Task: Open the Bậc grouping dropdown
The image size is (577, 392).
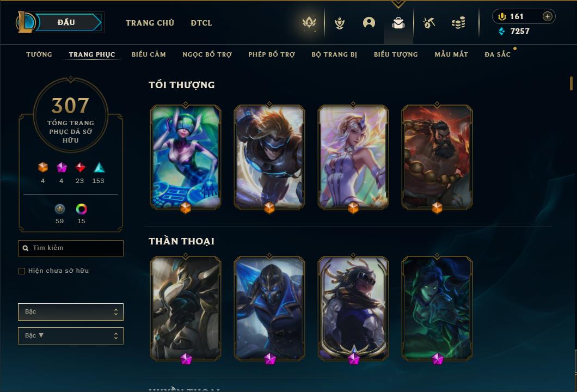Action: click(x=71, y=312)
